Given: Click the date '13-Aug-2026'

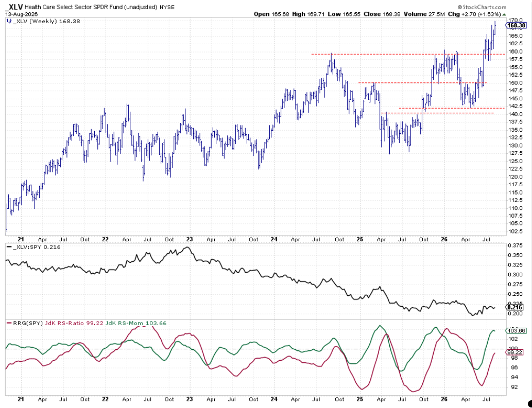Looking at the screenshot, I should 21,14.
